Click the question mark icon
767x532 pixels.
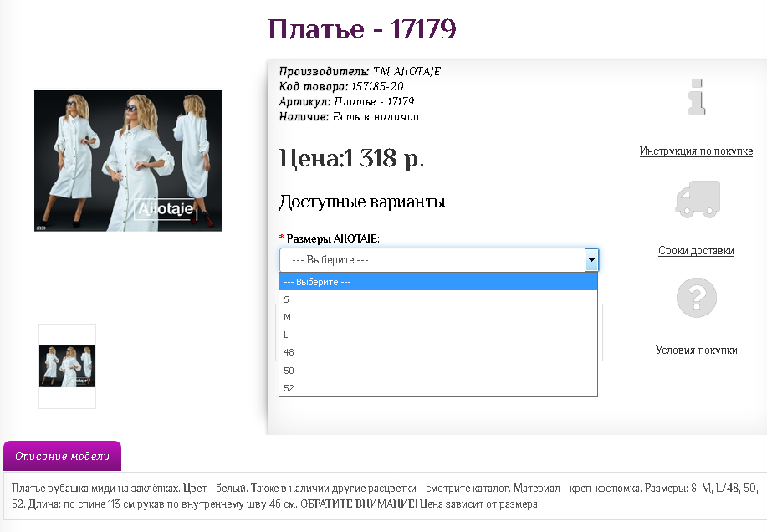[697, 297]
